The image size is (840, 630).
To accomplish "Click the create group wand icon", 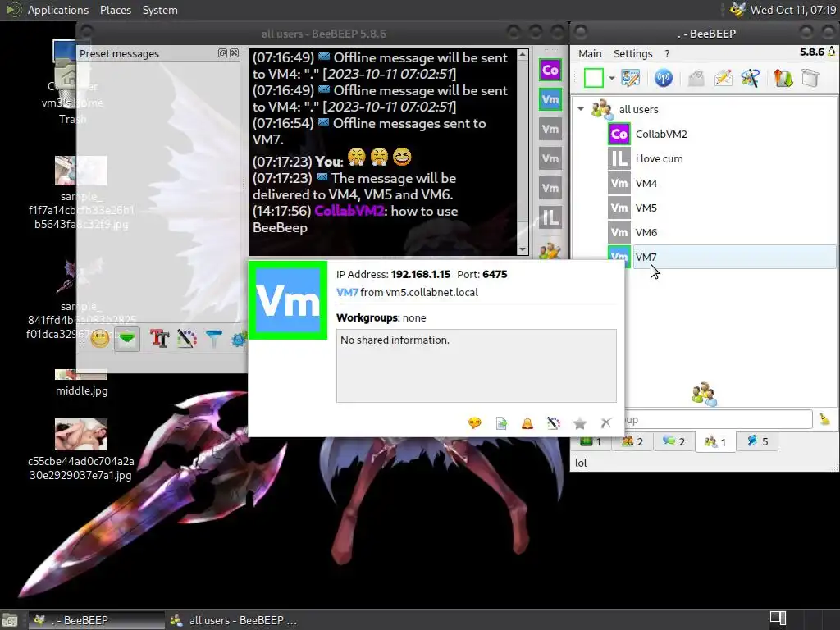I will coord(751,78).
